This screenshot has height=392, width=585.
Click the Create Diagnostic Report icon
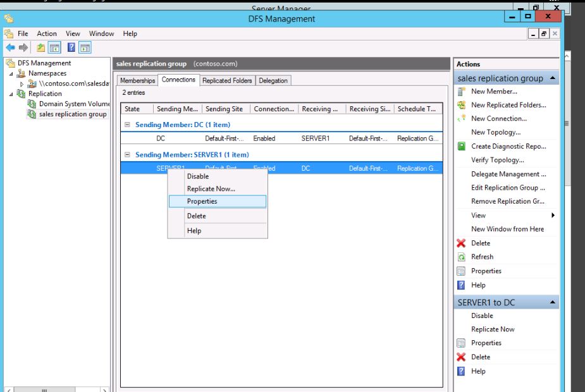462,147
